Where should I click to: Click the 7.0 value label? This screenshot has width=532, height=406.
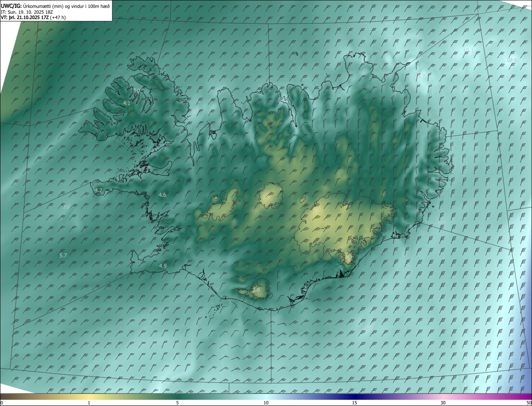point(136,90)
